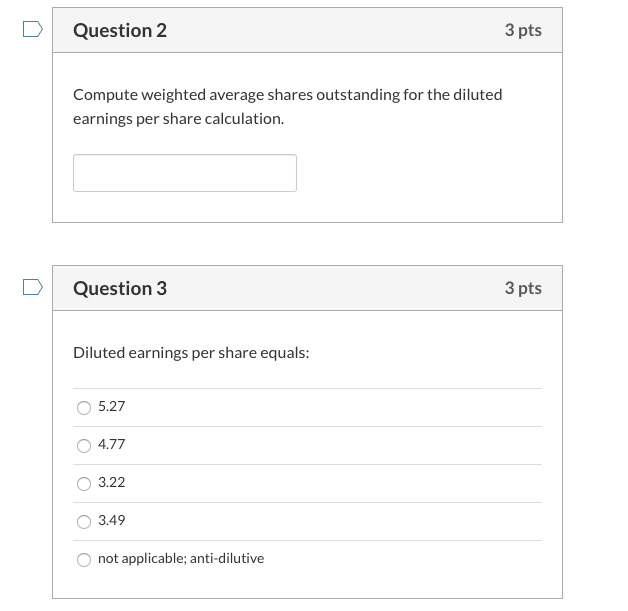Screen dimensions: 628x611
Task: Choose the 4.77 radio option
Action: 84,445
